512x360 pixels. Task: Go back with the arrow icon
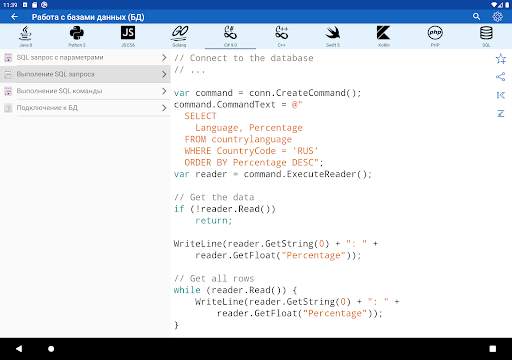14,17
